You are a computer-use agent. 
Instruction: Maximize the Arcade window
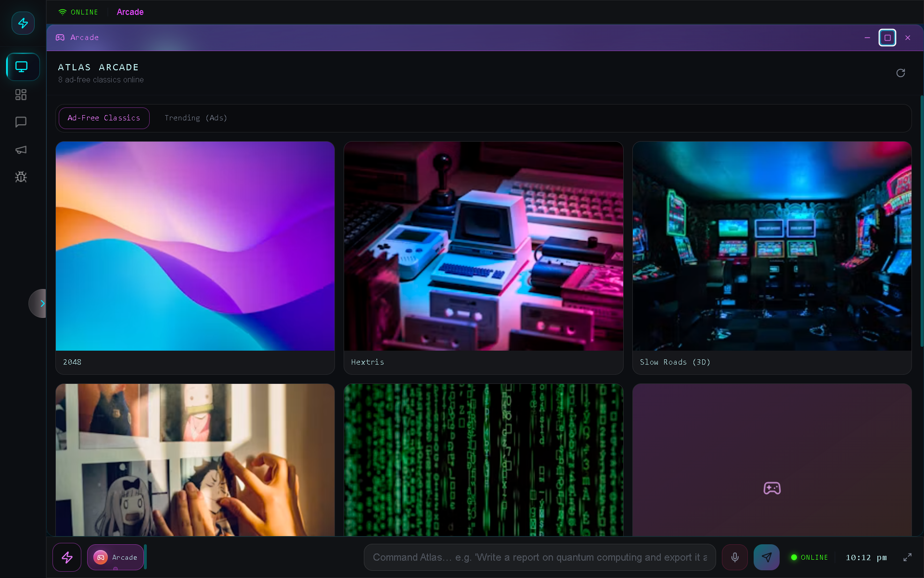(887, 38)
